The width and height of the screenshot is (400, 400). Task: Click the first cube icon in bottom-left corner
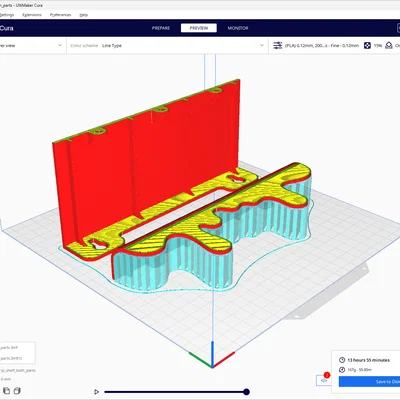coord(6,391)
